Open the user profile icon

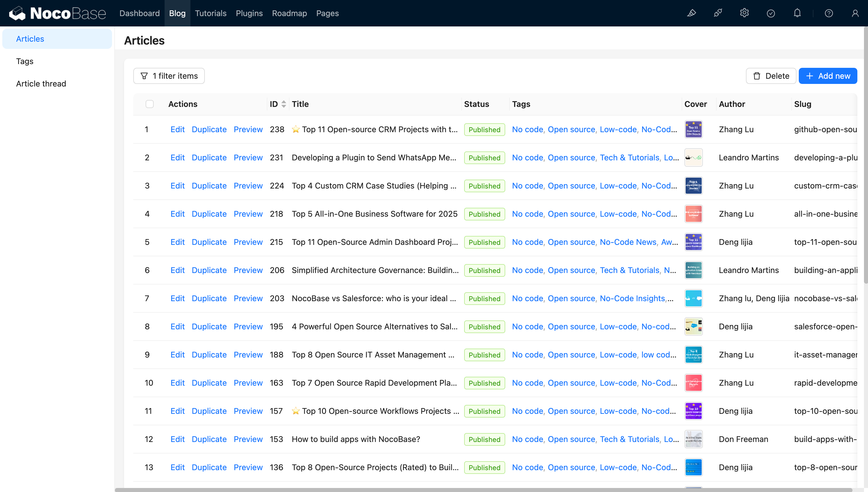[x=855, y=13]
